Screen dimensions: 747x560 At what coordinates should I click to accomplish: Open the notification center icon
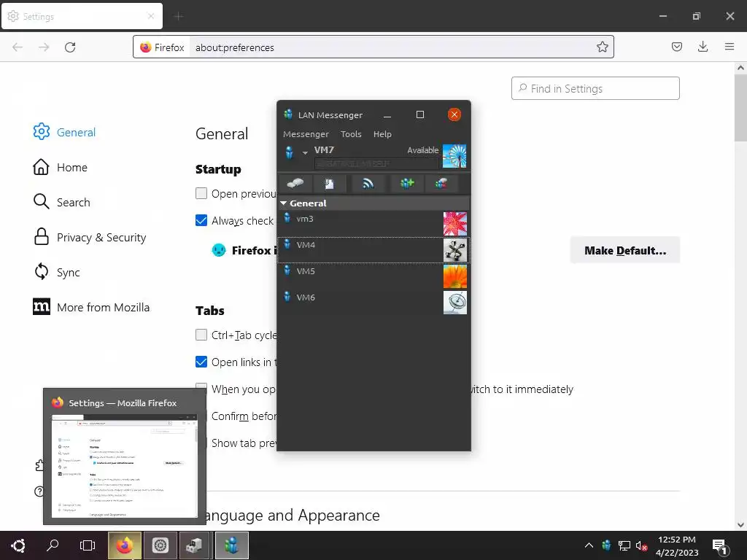pos(719,546)
